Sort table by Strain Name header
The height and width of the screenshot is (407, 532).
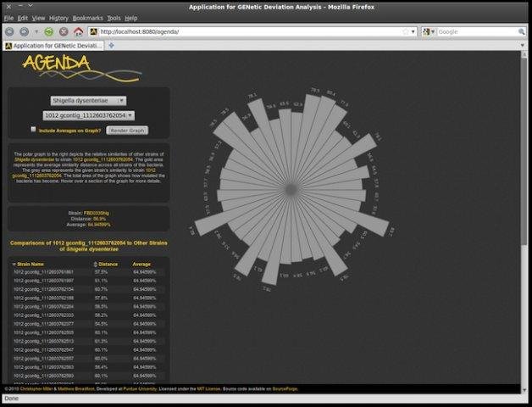pos(30,264)
